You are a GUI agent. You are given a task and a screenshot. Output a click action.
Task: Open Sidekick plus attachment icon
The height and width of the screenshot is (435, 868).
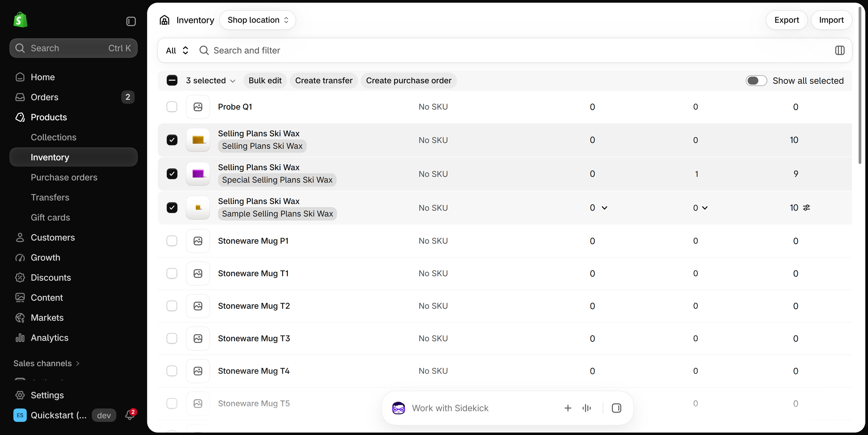tap(568, 408)
